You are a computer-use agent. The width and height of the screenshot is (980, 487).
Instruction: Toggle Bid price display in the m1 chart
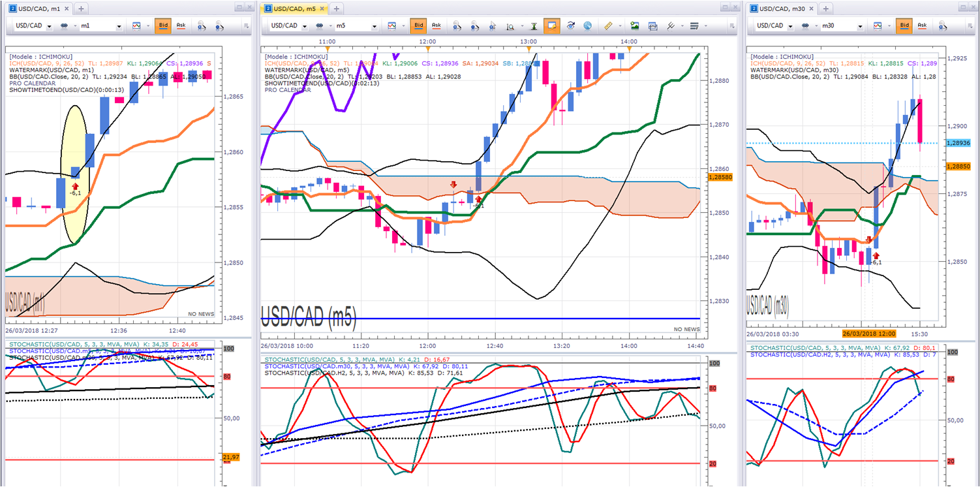(x=163, y=26)
